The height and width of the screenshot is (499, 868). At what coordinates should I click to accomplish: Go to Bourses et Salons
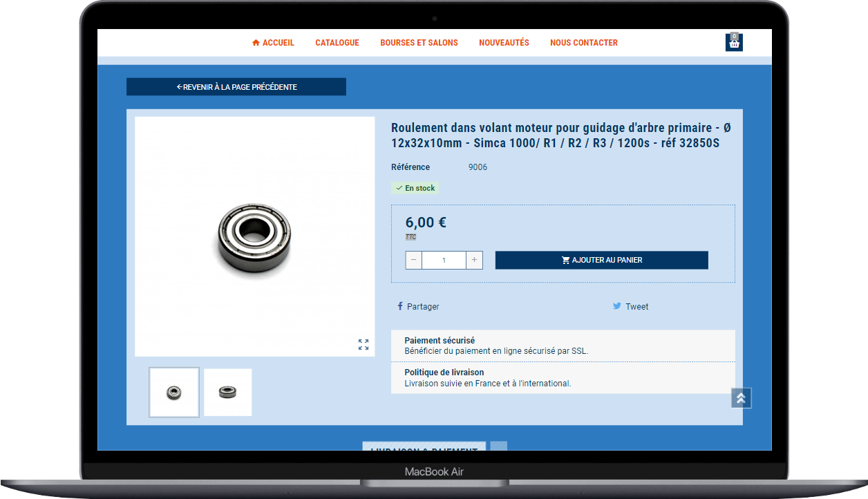coord(419,43)
